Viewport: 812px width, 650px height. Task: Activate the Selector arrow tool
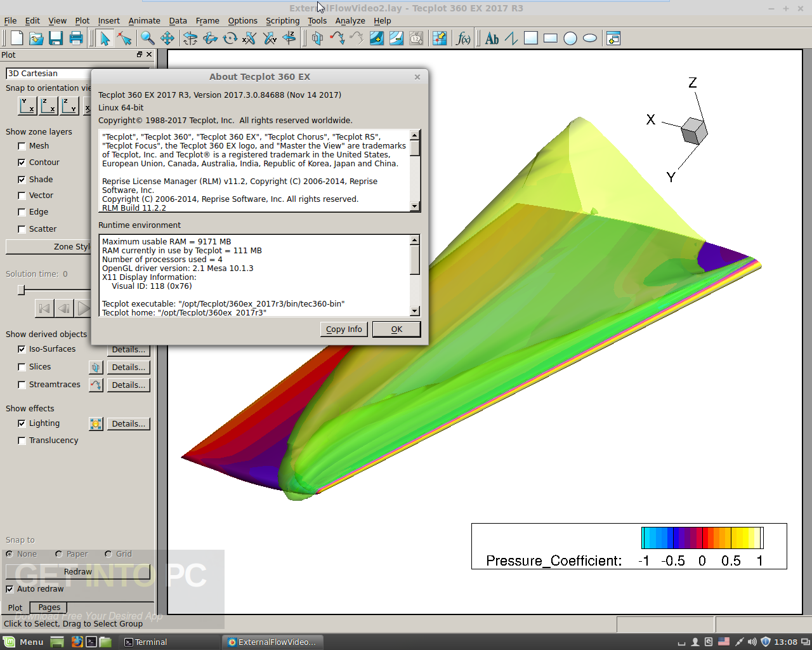(105, 38)
